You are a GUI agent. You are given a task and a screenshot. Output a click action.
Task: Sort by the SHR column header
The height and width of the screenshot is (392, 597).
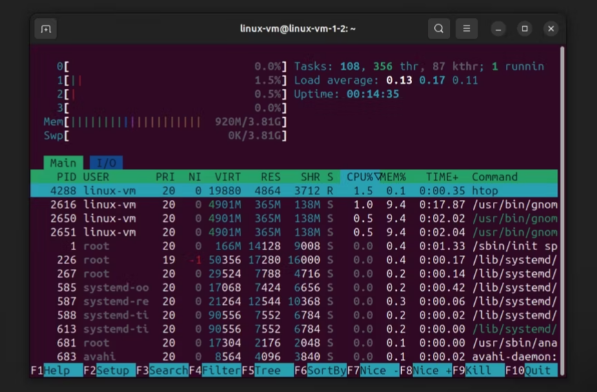[x=310, y=177]
